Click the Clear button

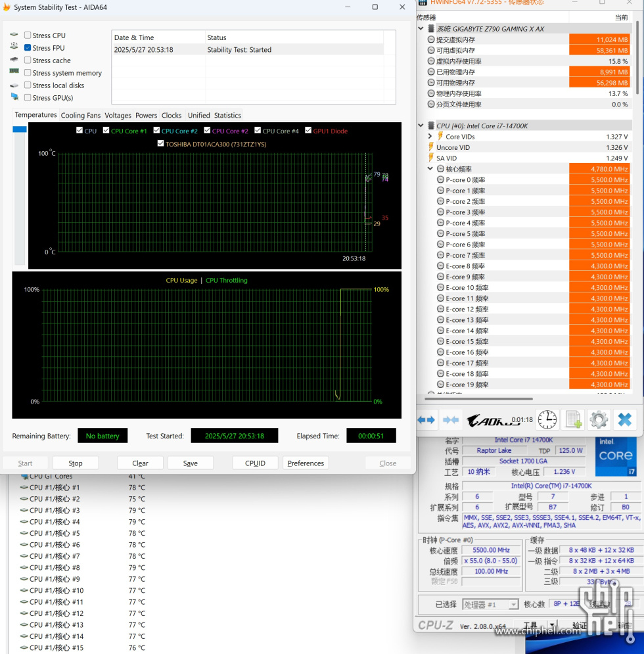point(140,463)
